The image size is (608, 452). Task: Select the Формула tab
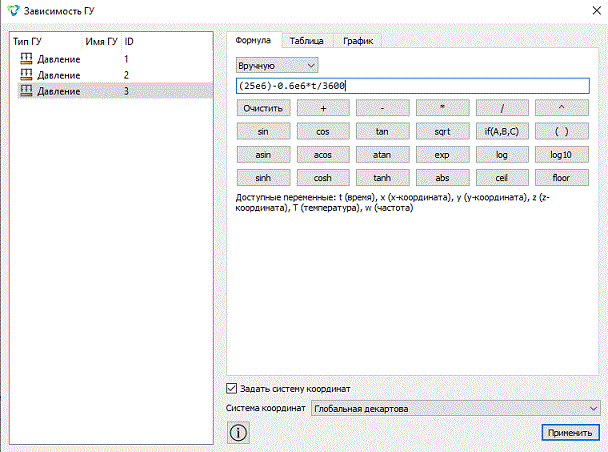click(253, 40)
